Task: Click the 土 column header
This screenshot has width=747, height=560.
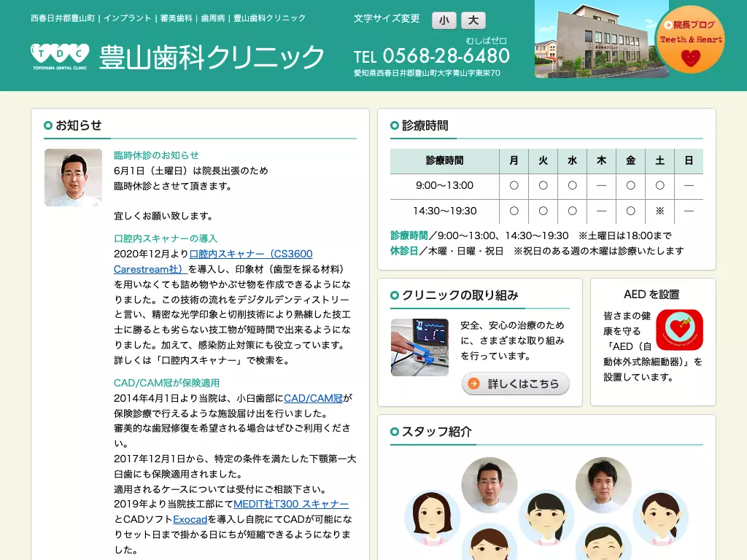Action: coord(659,161)
